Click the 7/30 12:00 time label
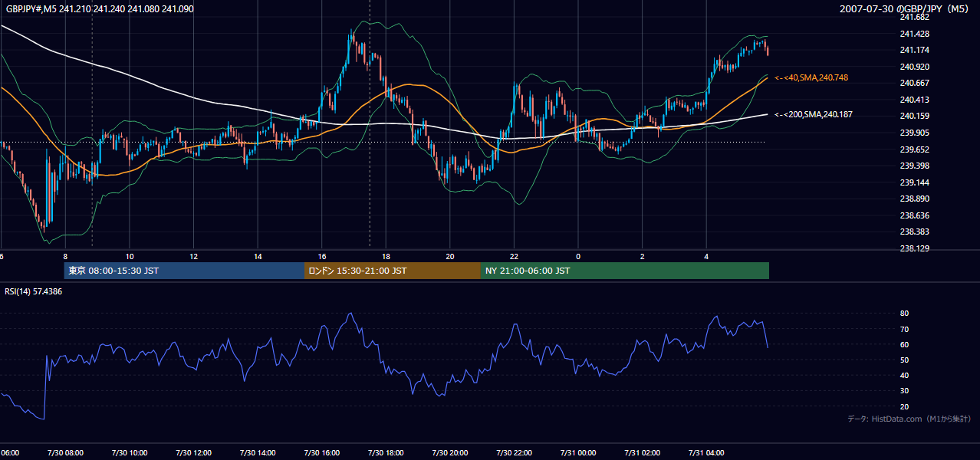980x460 pixels. pos(193,453)
